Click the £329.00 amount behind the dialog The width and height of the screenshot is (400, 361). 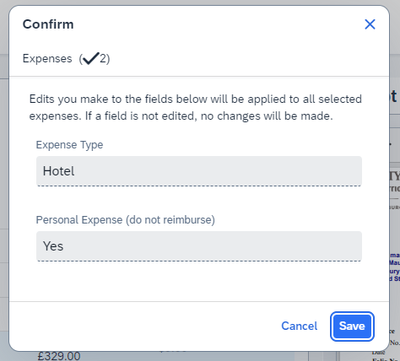59,356
